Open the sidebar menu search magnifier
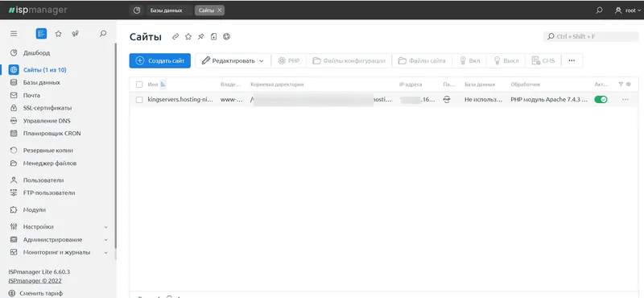Viewport: 644px width, 298px height. (103, 34)
